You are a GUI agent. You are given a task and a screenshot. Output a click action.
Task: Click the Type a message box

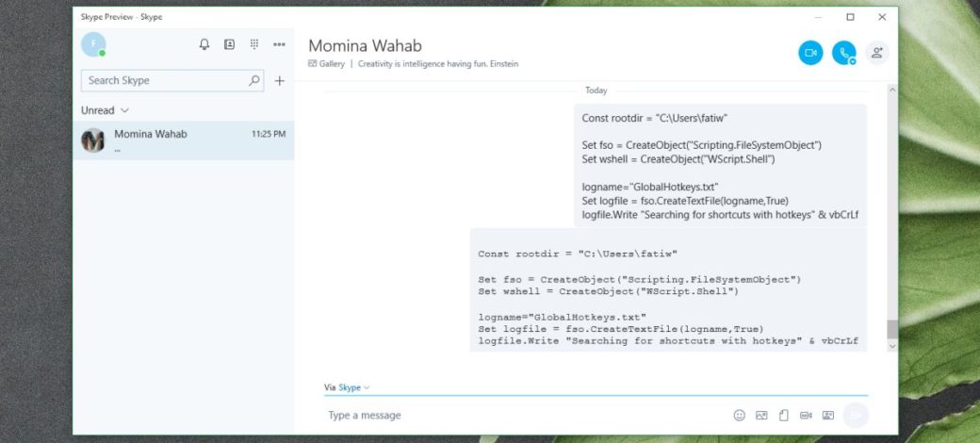[518, 415]
